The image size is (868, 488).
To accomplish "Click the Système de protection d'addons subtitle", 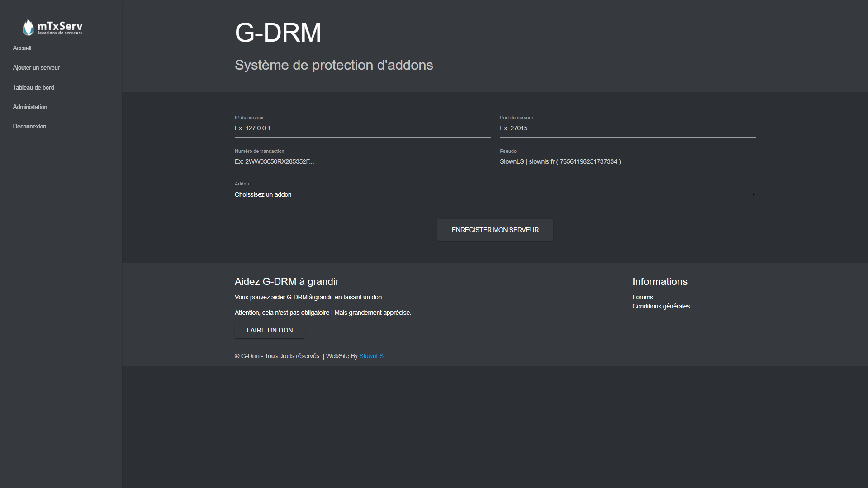I will [x=334, y=65].
